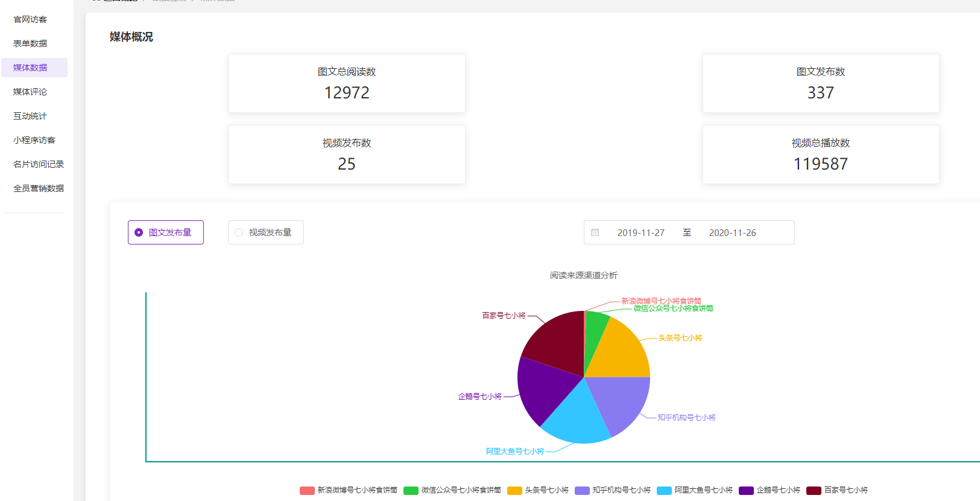Click the 阅读来源渠道分析 chart title
This screenshot has height=501, width=980.
point(583,275)
